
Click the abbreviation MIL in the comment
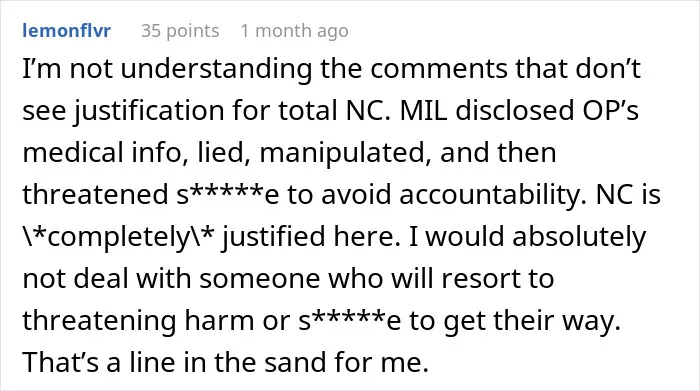[x=423, y=111]
